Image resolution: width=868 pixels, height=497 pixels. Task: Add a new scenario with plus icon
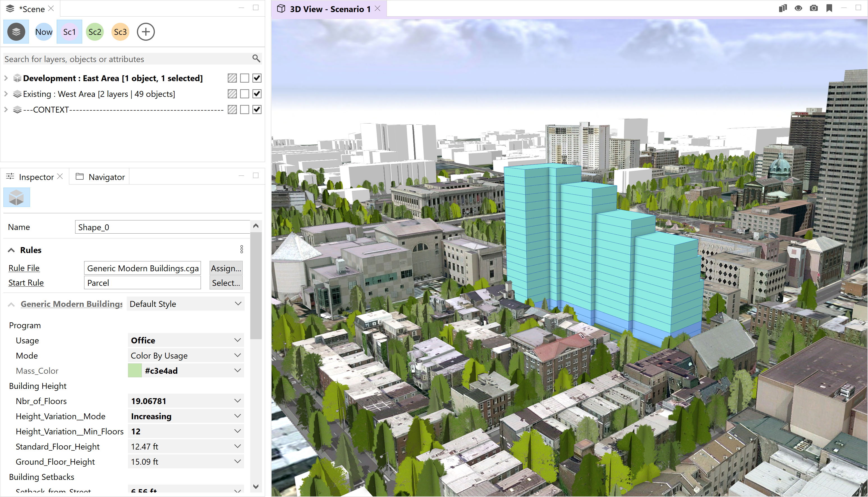pos(146,32)
